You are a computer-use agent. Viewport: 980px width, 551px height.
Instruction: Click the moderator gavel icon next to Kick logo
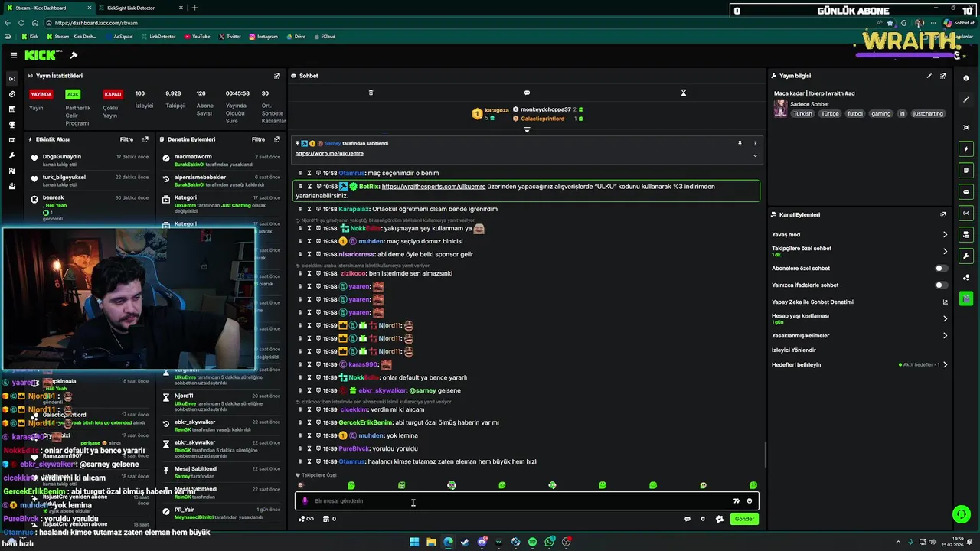[73, 55]
